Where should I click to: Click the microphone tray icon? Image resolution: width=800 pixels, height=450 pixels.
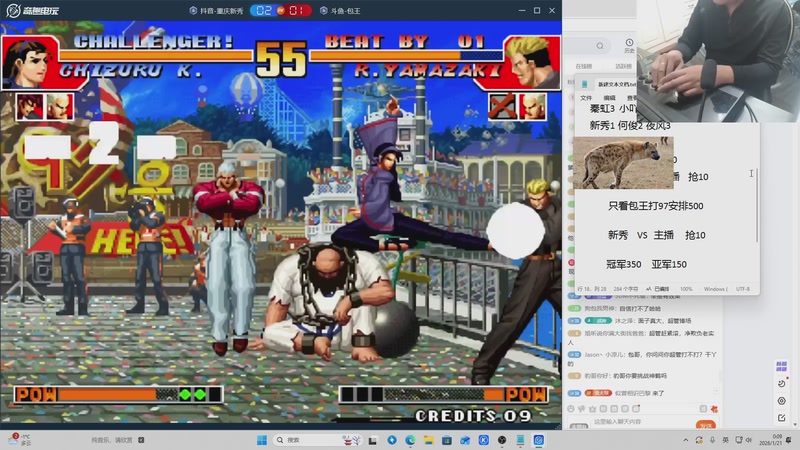(x=712, y=440)
